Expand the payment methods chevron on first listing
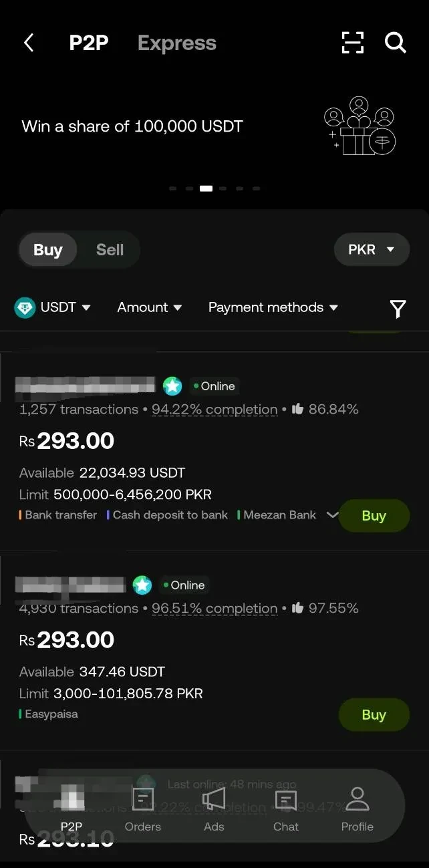 tap(332, 515)
